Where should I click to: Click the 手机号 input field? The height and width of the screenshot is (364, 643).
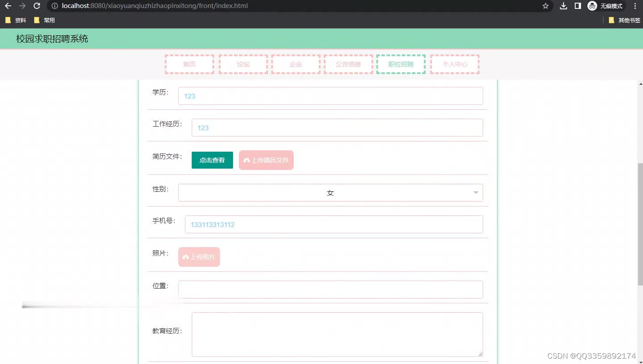coord(334,224)
